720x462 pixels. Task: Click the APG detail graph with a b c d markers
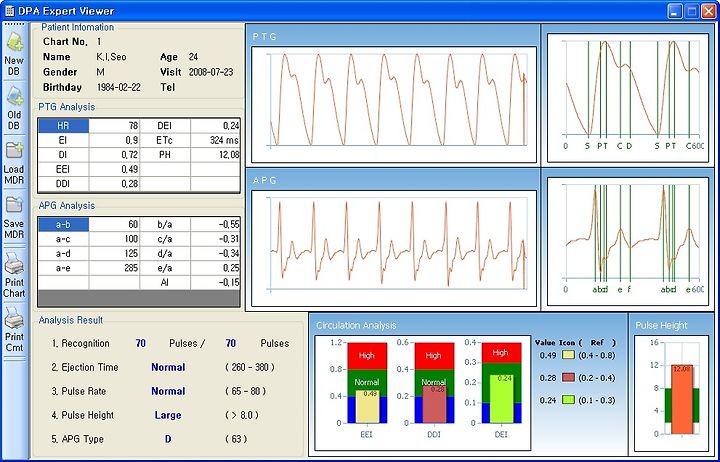(628, 242)
